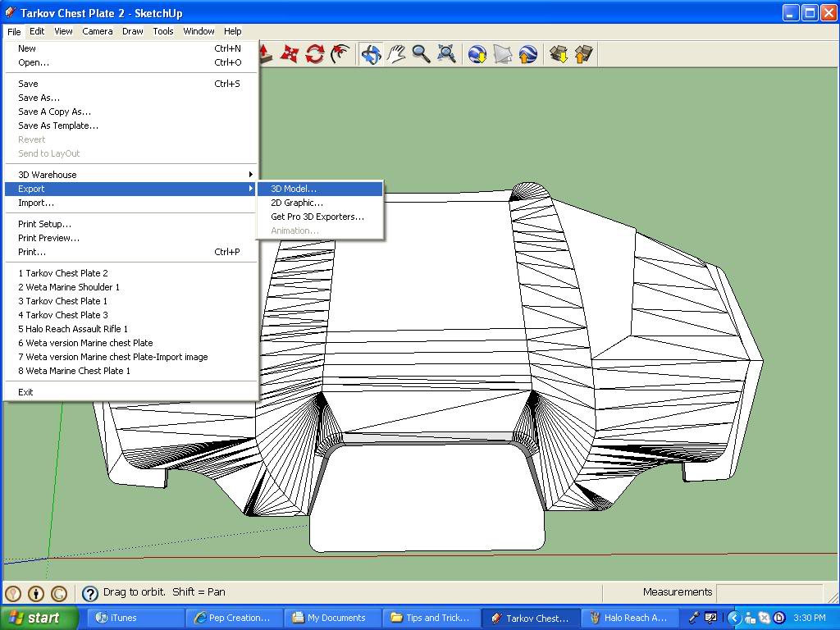Open the File menu
This screenshot has width=840, height=630.
click(14, 32)
